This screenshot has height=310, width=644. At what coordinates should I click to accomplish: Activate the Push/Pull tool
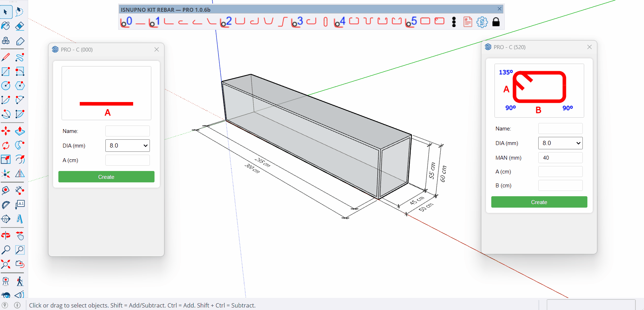click(20, 131)
